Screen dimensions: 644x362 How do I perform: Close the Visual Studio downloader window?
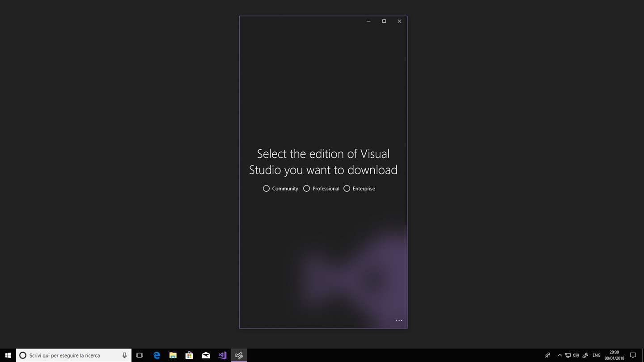tap(399, 21)
